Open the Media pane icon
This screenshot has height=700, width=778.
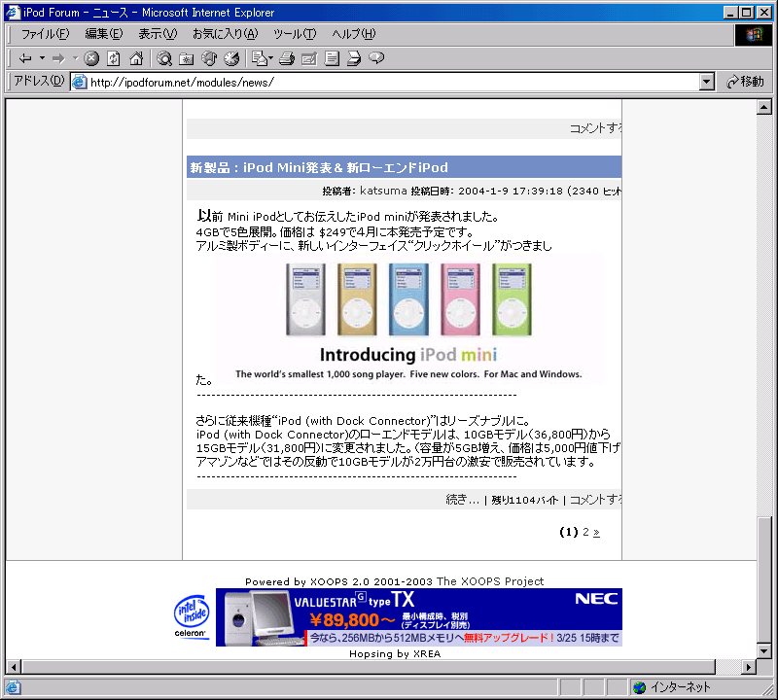[209, 58]
